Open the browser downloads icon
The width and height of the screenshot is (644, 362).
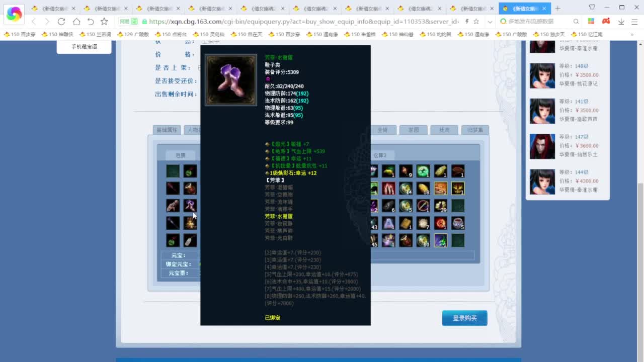(621, 22)
